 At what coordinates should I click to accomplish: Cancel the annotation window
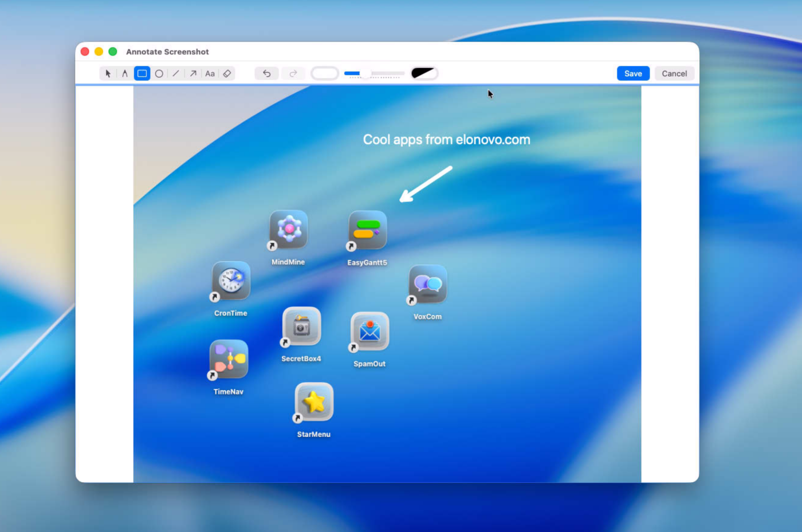pyautogui.click(x=674, y=73)
